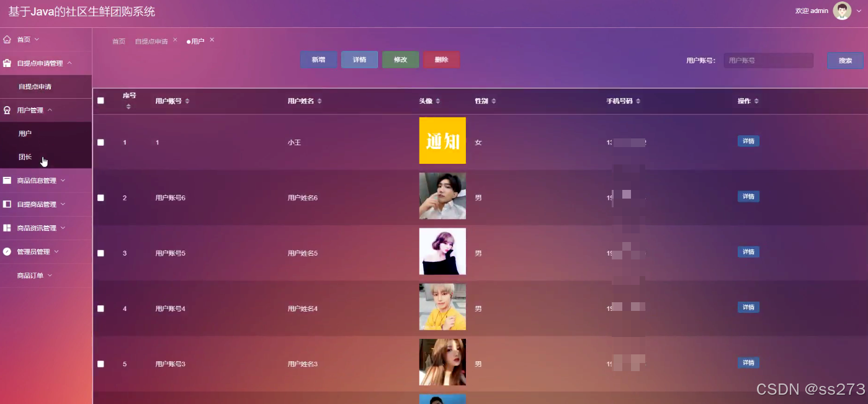Sort by 手机号码 column arrows
This screenshot has width=868, height=404.
[638, 101]
